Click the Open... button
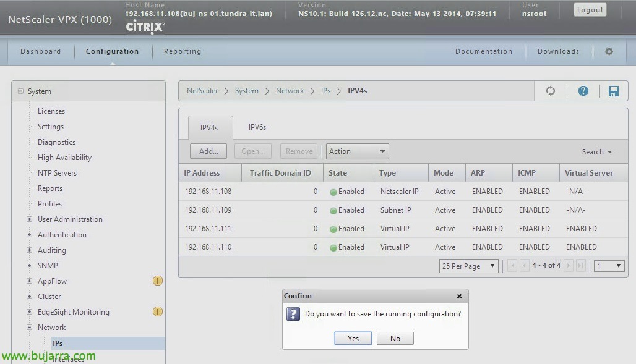Image resolution: width=636 pixels, height=364 pixels. coord(253,151)
